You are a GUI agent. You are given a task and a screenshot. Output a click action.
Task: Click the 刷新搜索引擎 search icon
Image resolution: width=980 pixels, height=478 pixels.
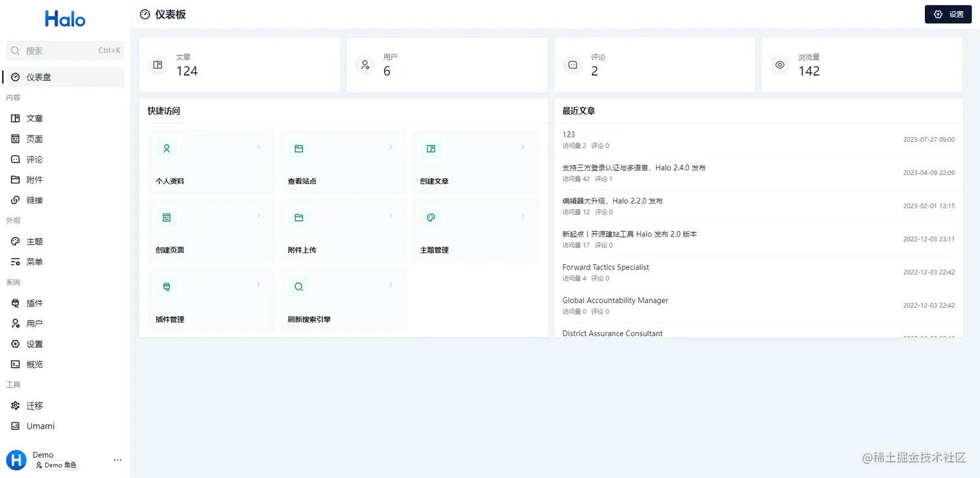299,286
